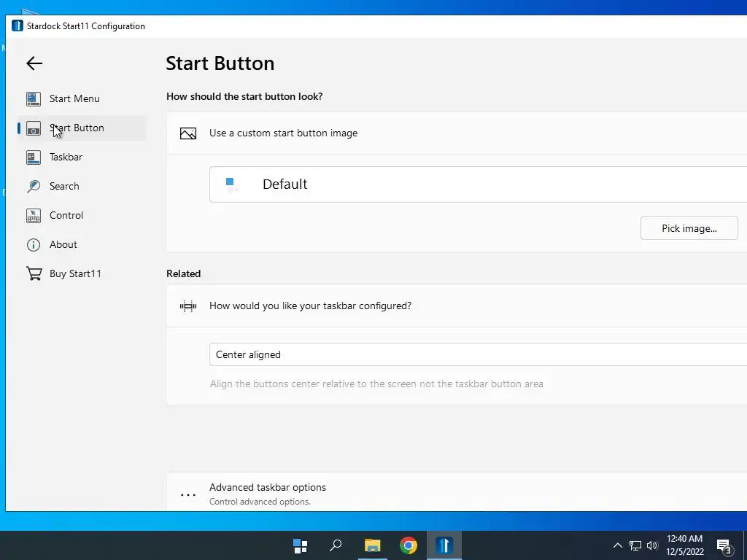Viewport: 747px width, 560px height.
Task: Open File Explorer from the taskbar
Action: point(373,545)
